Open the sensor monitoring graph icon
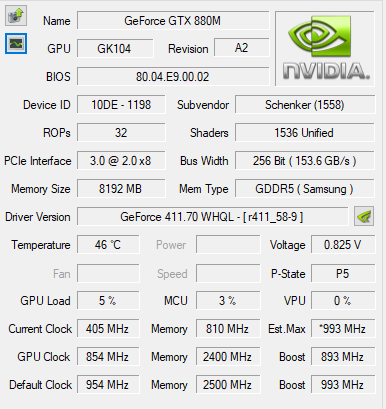The width and height of the screenshot is (386, 409). 16,43
